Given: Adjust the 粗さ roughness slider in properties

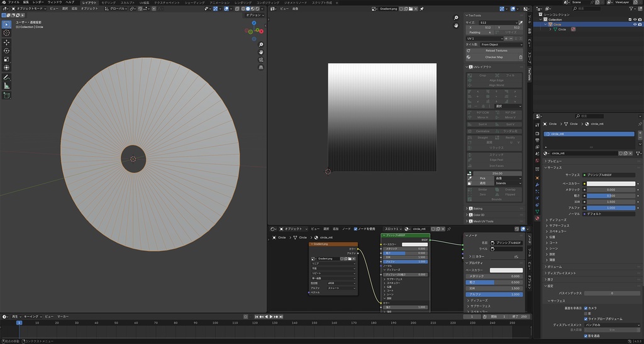Looking at the screenshot, I should pyautogui.click(x=611, y=196).
